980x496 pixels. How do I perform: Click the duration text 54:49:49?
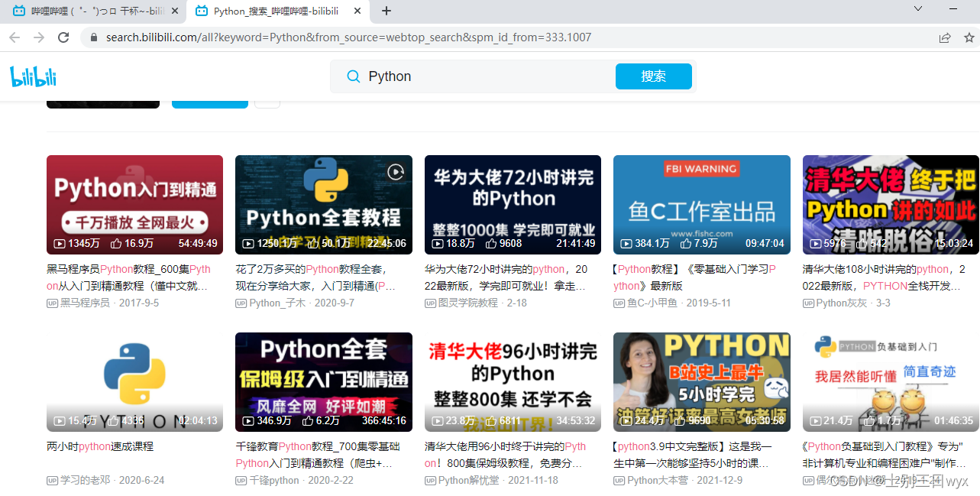[198, 244]
